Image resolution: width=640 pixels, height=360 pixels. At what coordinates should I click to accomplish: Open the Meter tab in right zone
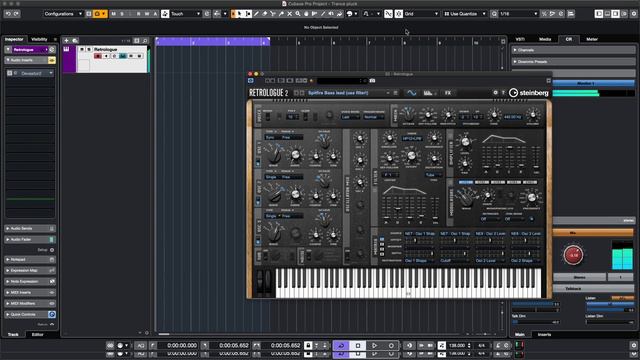[x=592, y=39]
